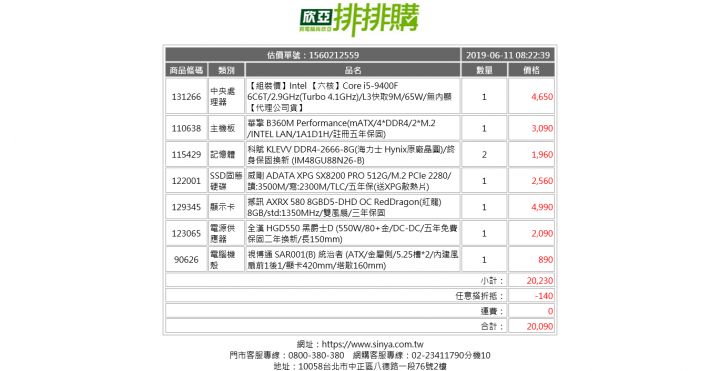The image size is (720, 371).
Task: Click the Intel Core i5-9400F product name
Action: (x=350, y=96)
